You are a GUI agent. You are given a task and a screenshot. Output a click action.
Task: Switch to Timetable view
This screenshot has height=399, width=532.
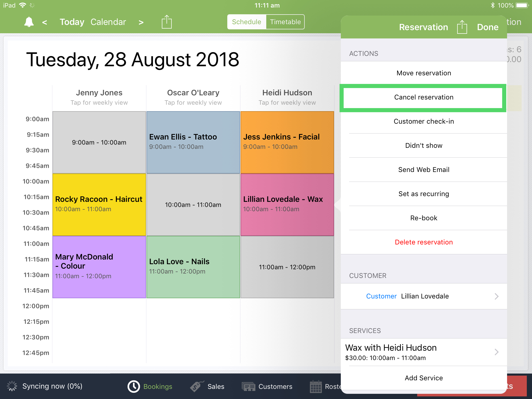click(x=285, y=22)
